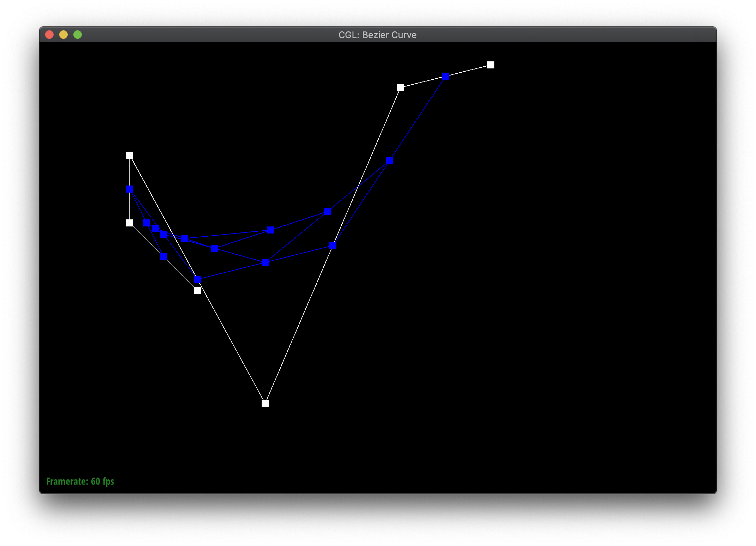The height and width of the screenshot is (546, 756).
Task: Click the red close window button
Action: point(49,35)
